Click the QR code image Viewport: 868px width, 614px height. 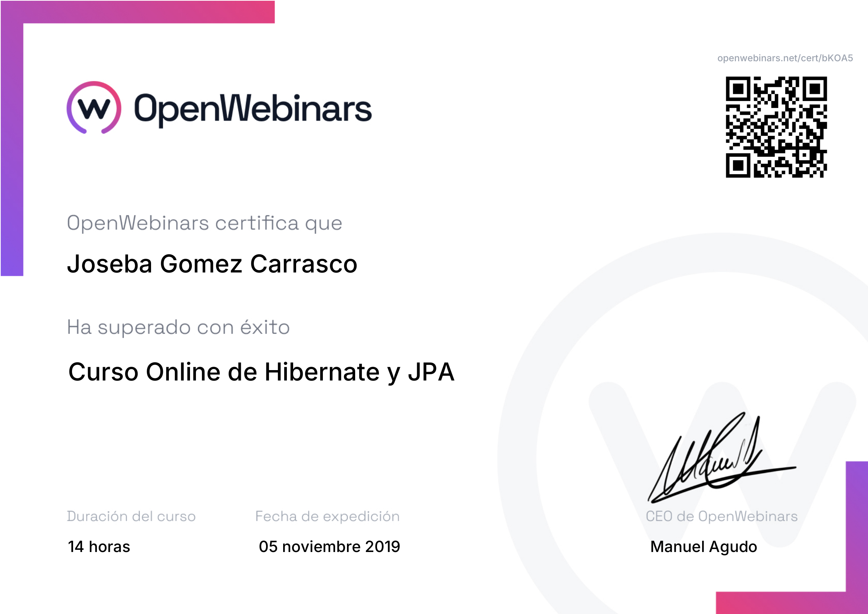[x=776, y=127]
